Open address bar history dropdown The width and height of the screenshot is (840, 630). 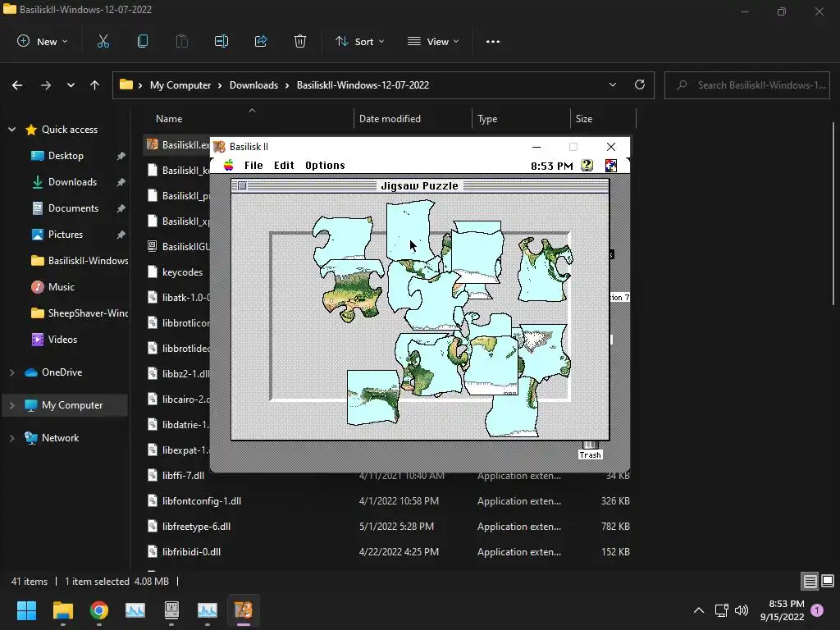pyautogui.click(x=612, y=84)
